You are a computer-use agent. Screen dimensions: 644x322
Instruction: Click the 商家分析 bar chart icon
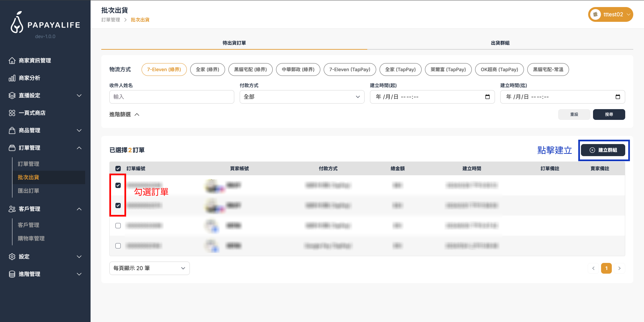pos(12,78)
